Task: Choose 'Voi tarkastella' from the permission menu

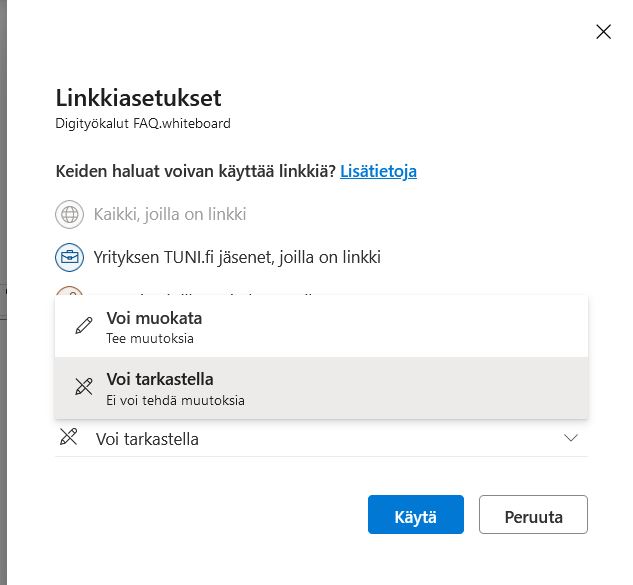Action: tap(159, 380)
